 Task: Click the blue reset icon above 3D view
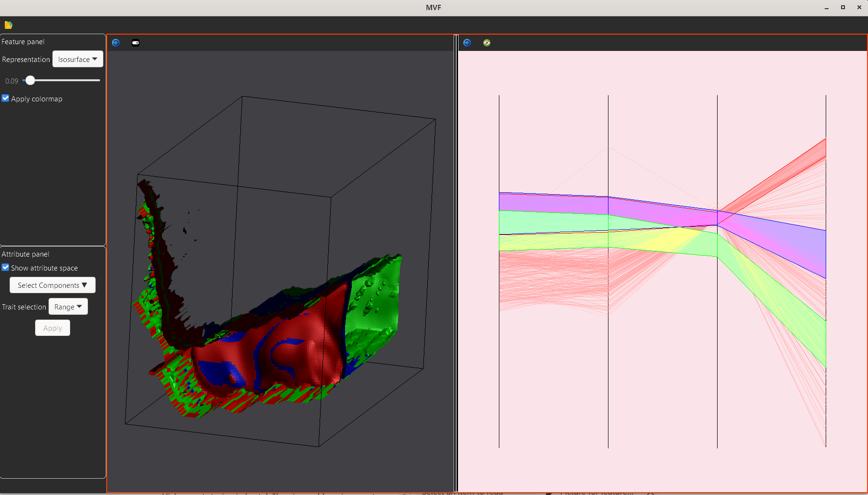(x=116, y=43)
